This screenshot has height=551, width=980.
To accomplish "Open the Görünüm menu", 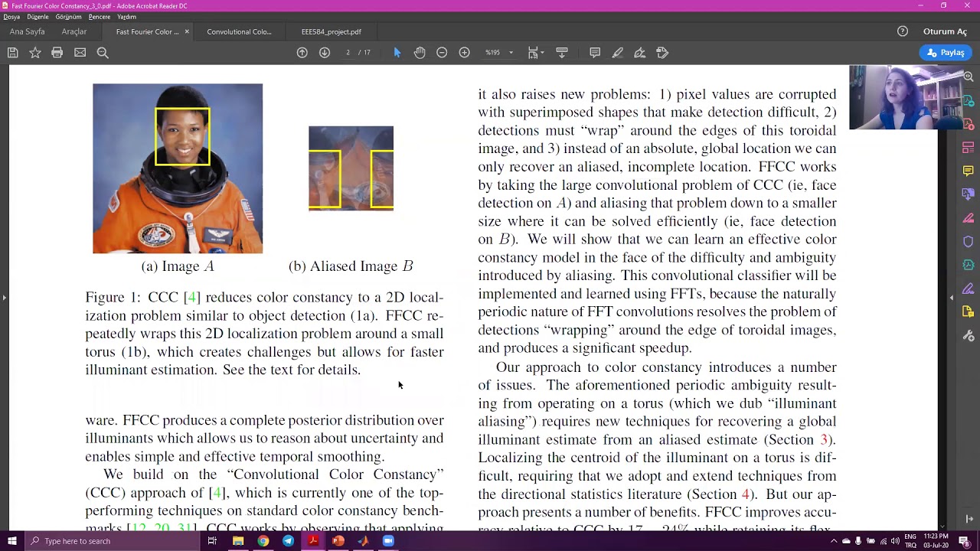I will pyautogui.click(x=68, y=17).
